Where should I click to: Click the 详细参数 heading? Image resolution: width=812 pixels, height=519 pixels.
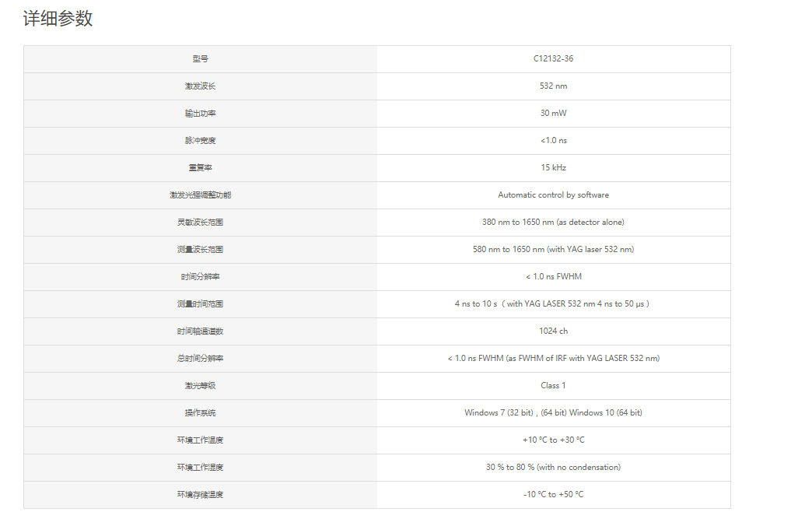(x=58, y=19)
